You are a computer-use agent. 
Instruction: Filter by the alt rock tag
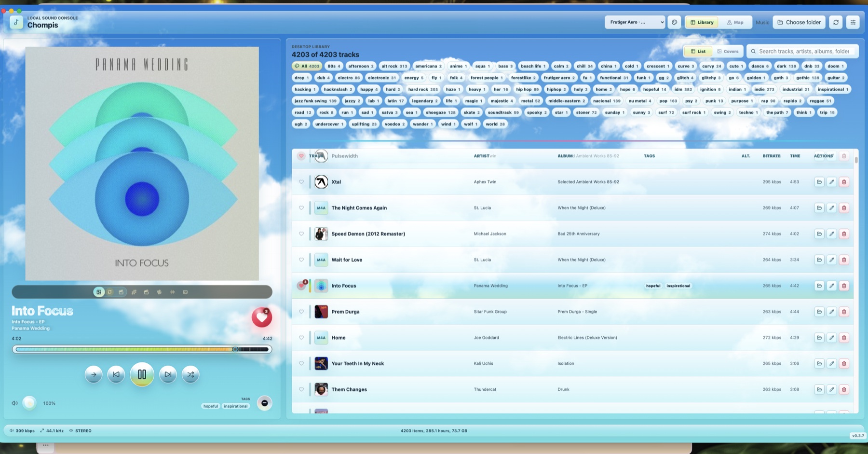pos(394,66)
